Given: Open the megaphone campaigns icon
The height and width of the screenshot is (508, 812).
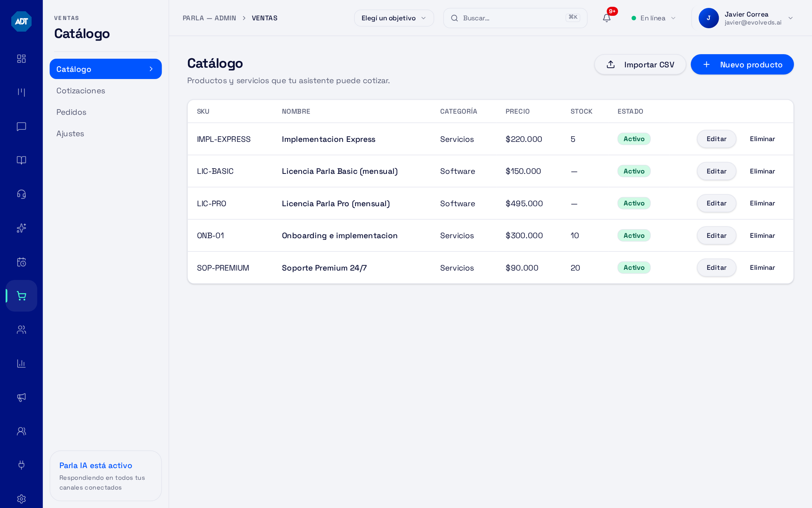Looking at the screenshot, I should click(x=21, y=397).
